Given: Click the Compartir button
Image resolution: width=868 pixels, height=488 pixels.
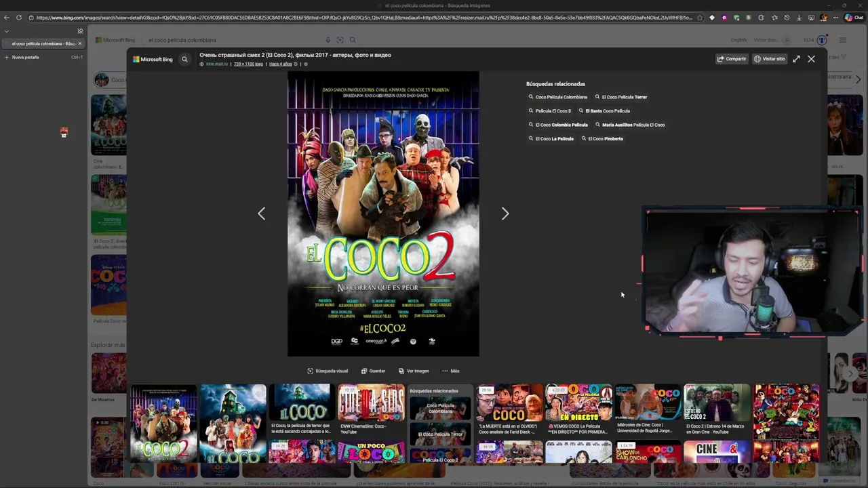Looking at the screenshot, I should point(732,59).
